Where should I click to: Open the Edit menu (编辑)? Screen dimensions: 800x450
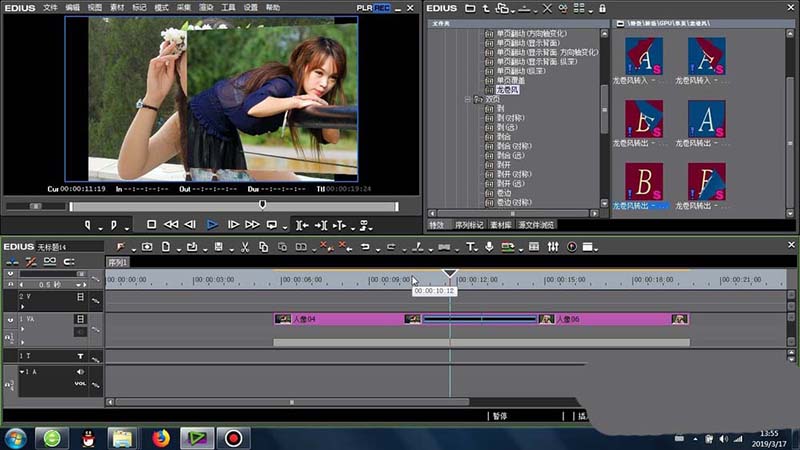(72, 8)
